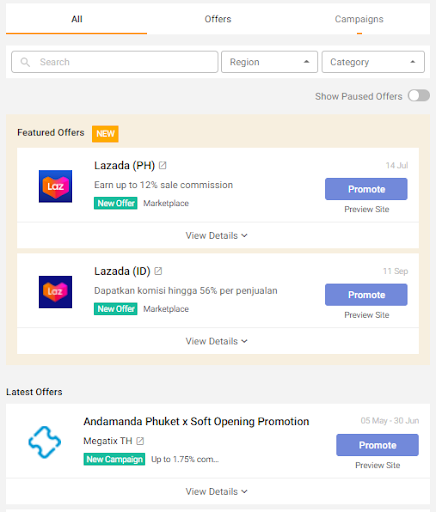
Task: Toggle Show Paused Offers switch
Action: point(419,96)
